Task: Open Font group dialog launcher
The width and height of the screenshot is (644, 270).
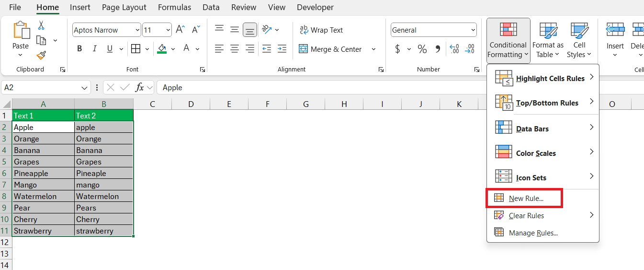Action: coord(203,70)
